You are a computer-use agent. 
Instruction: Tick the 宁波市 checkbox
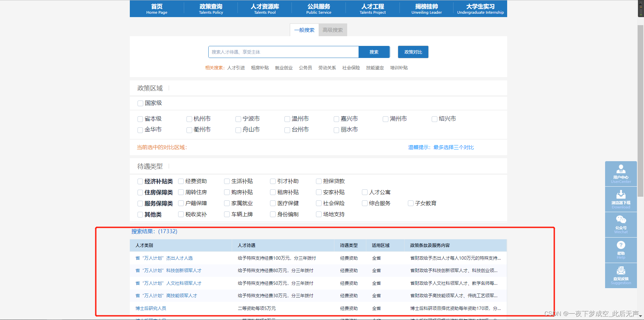(238, 119)
